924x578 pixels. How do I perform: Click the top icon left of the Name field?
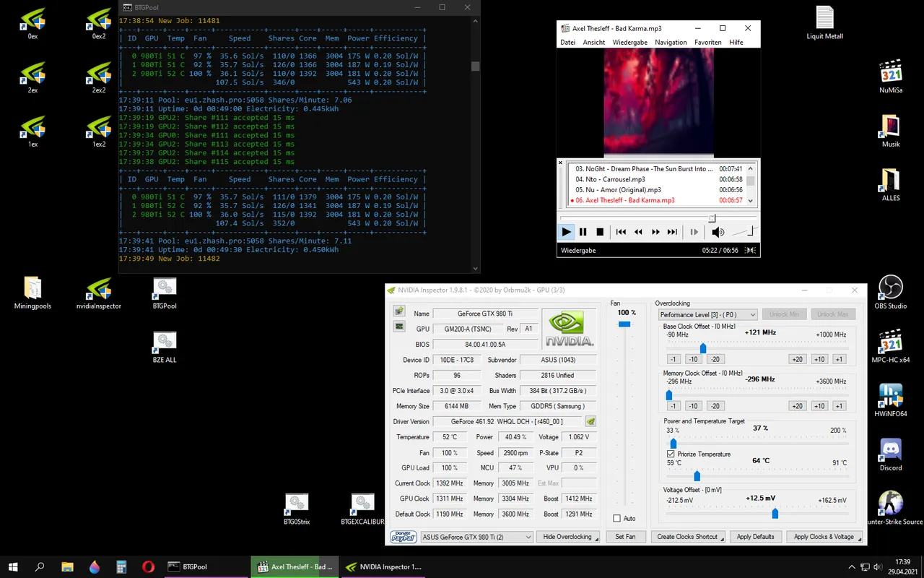coord(398,311)
